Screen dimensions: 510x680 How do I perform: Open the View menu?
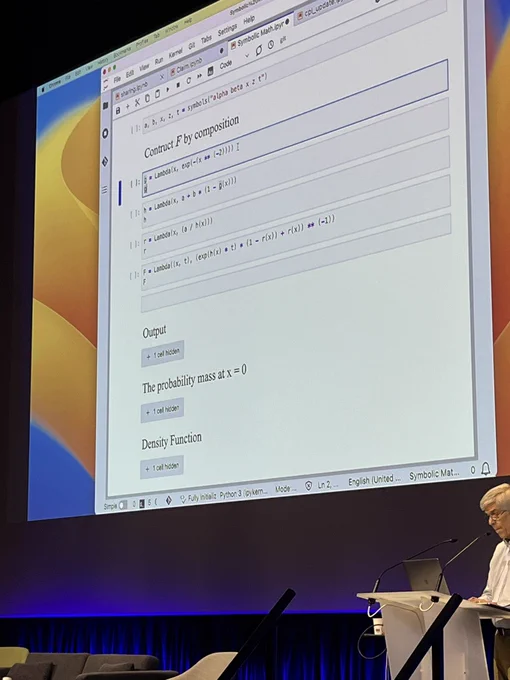click(144, 68)
